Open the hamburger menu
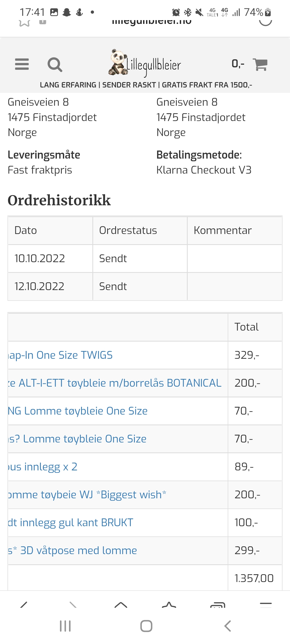Viewport: 290px width, 644px height. click(x=22, y=64)
